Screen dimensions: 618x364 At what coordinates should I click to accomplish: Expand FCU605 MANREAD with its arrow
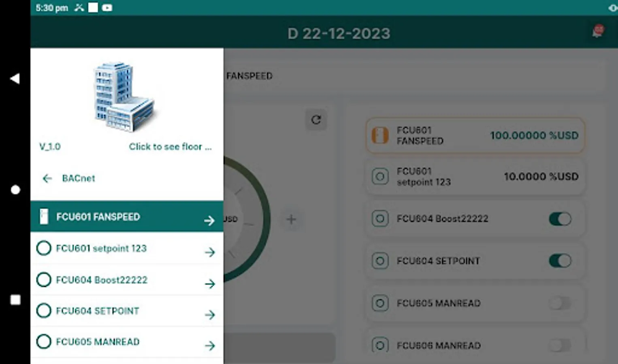210,345
